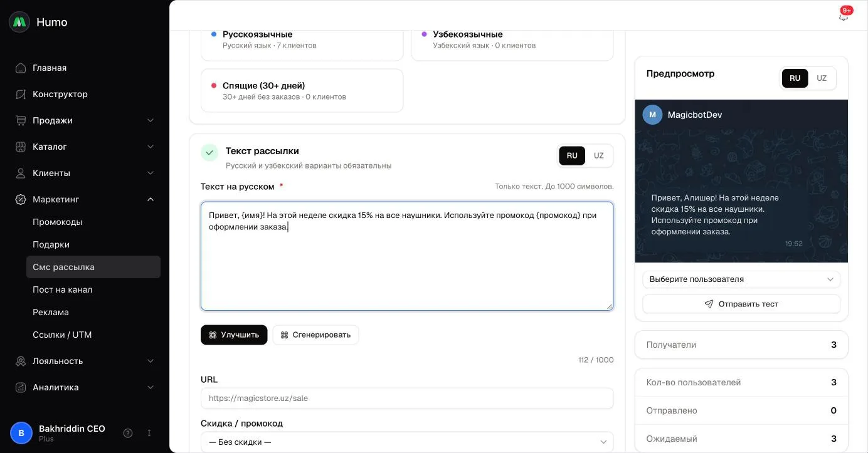Expand the Клиенты menu chevron

click(151, 173)
